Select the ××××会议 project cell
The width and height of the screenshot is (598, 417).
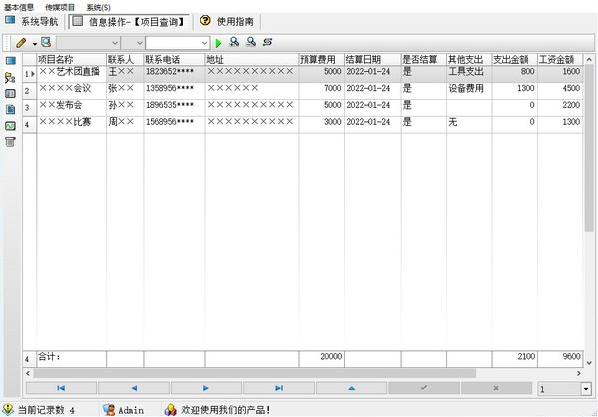tap(71, 91)
